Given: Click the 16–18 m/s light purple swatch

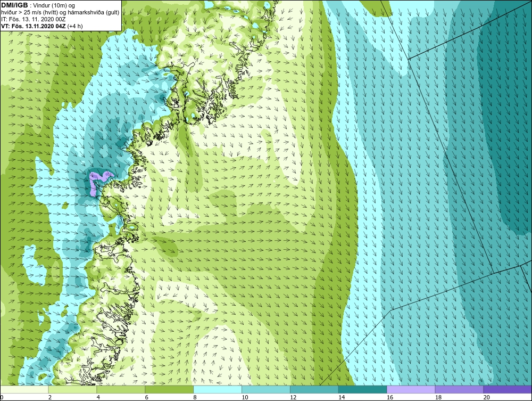Looking at the screenshot, I should click(411, 389).
